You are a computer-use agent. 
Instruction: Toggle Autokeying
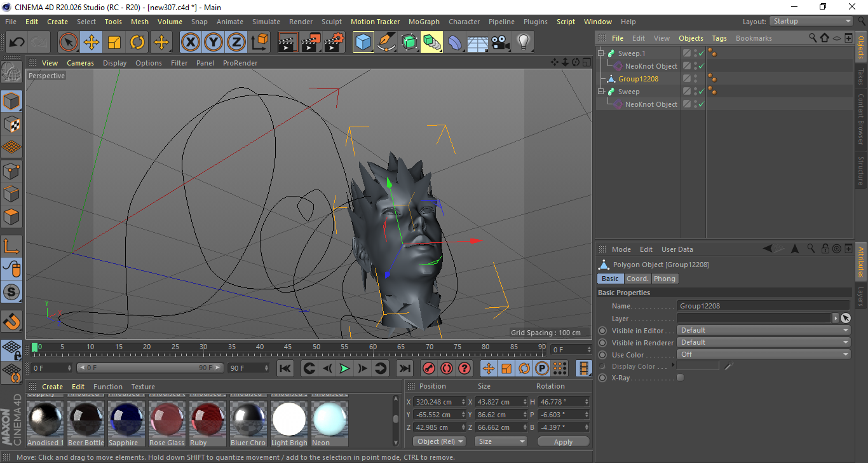tap(447, 368)
